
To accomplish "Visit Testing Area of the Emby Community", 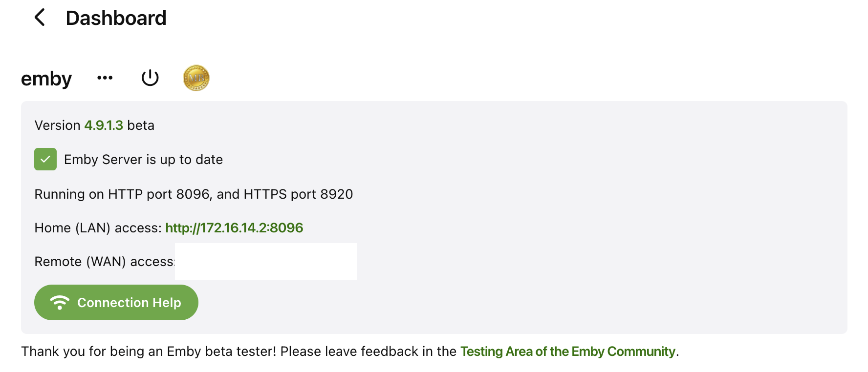I will 567,351.
